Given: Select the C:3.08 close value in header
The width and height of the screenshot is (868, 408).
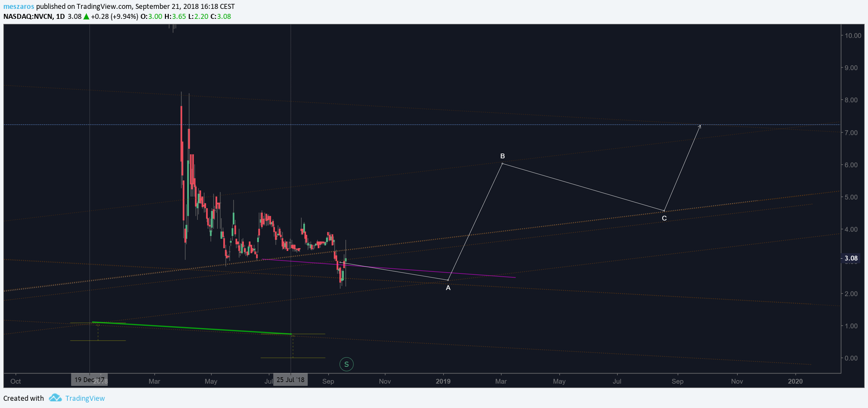Looking at the screenshot, I should [x=220, y=16].
